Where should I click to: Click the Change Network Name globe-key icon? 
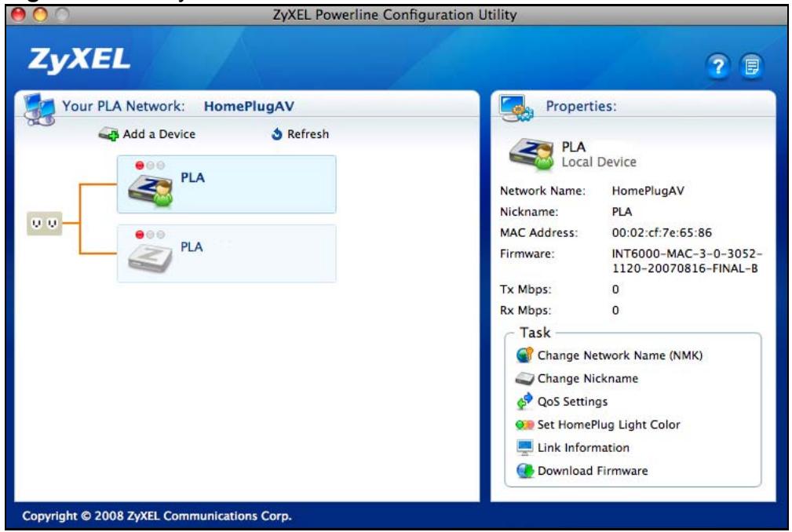(x=524, y=355)
